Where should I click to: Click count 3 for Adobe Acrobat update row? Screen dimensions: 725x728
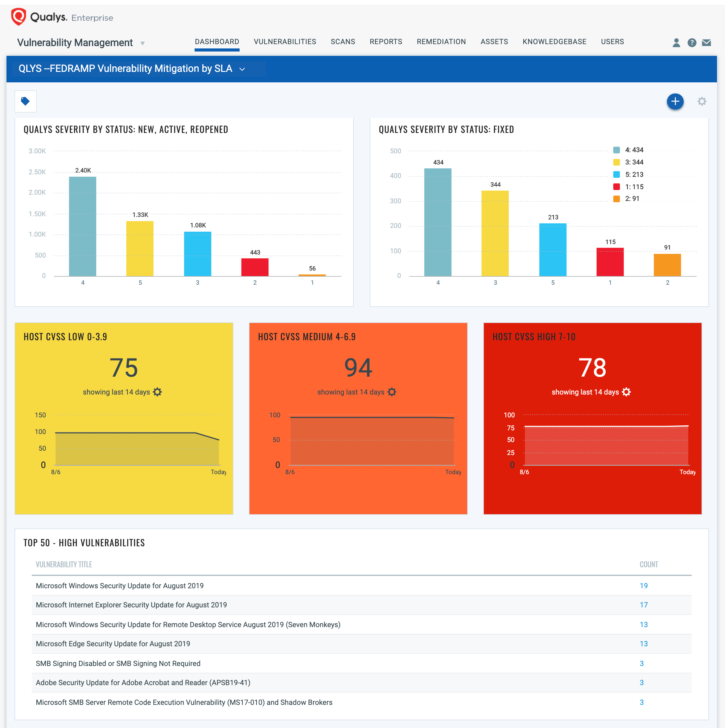[642, 682]
